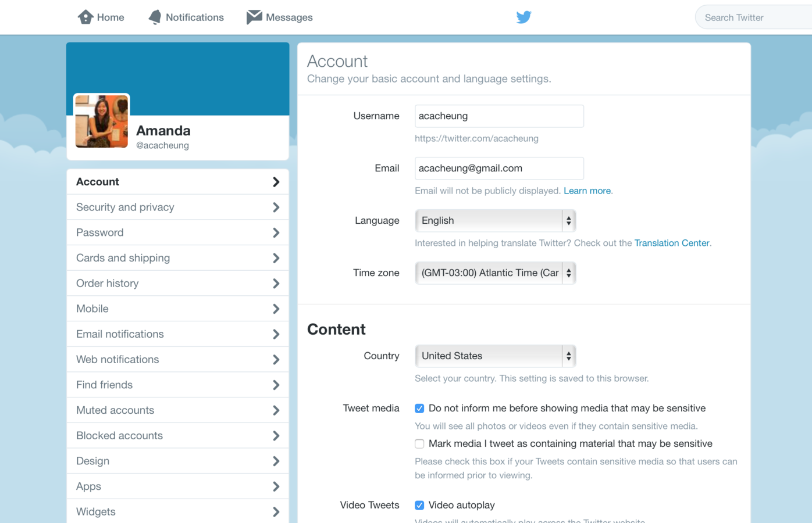This screenshot has width=812, height=523.
Task: Click the chevron on Widgets row
Action: point(276,512)
